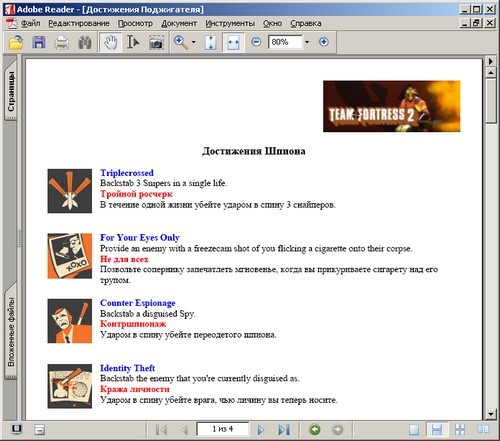This screenshot has height=441, width=500.
Task: Jump to the last page
Action: tap(284, 430)
